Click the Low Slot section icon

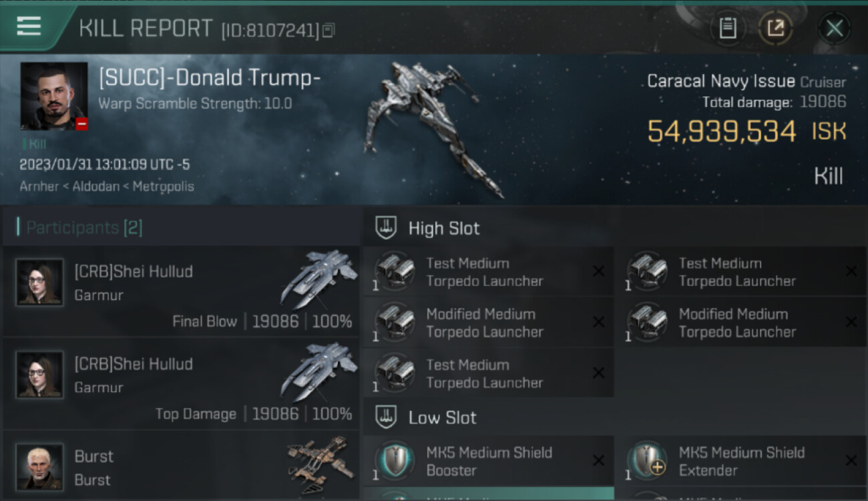pos(385,417)
